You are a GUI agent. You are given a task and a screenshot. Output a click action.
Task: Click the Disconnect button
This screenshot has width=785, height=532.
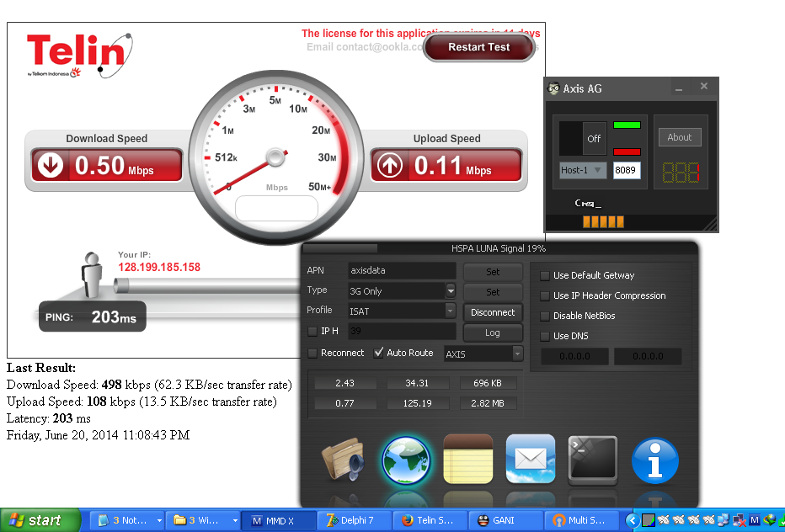click(493, 312)
